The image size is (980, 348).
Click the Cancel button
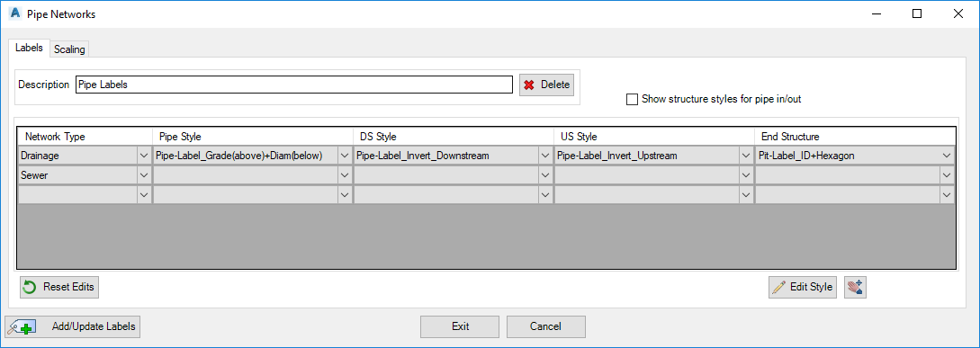click(545, 326)
